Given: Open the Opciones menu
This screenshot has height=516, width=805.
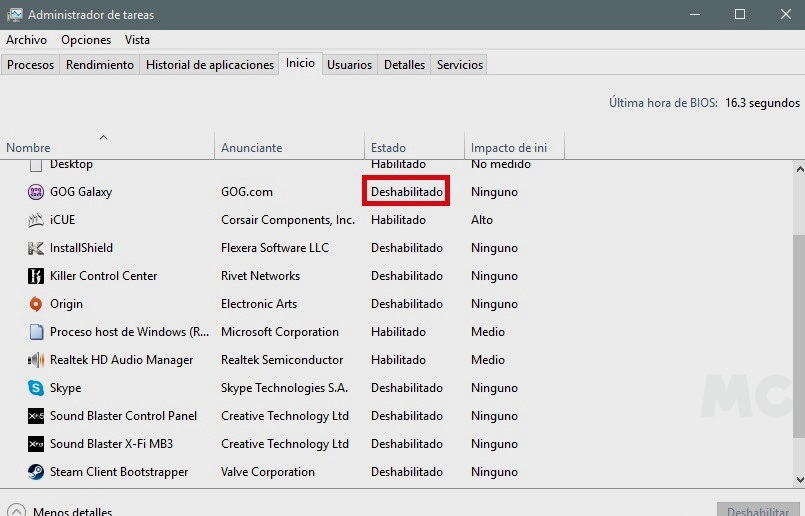Looking at the screenshot, I should [86, 40].
